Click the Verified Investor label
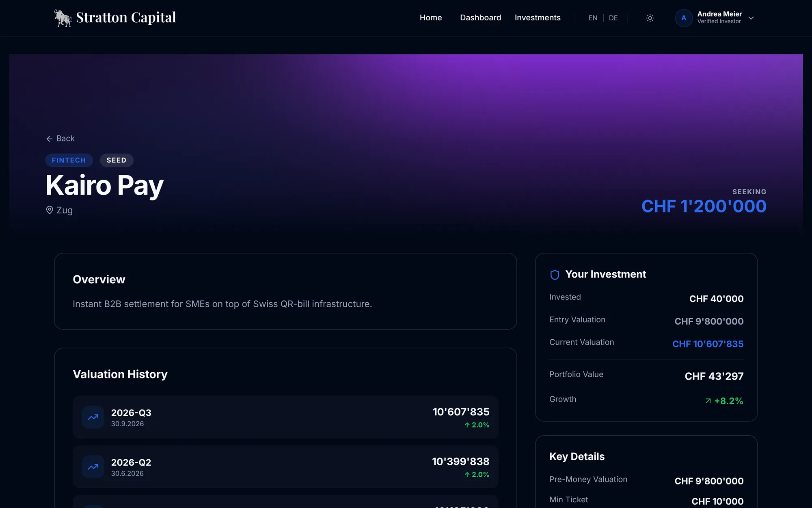The image size is (812, 508). tap(719, 22)
